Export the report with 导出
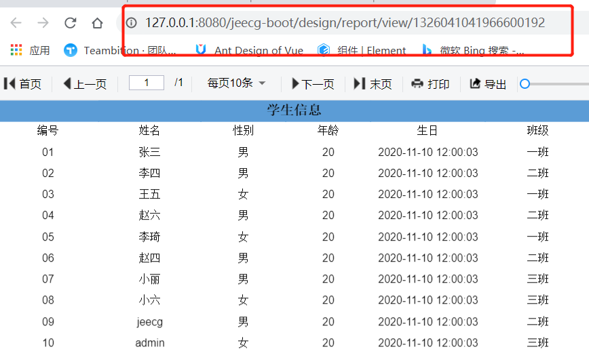 pos(488,83)
